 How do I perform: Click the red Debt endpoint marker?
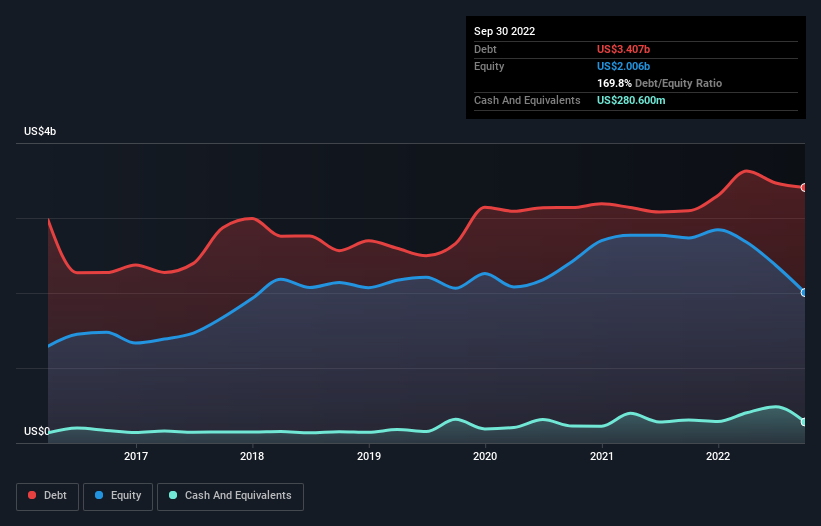point(804,187)
